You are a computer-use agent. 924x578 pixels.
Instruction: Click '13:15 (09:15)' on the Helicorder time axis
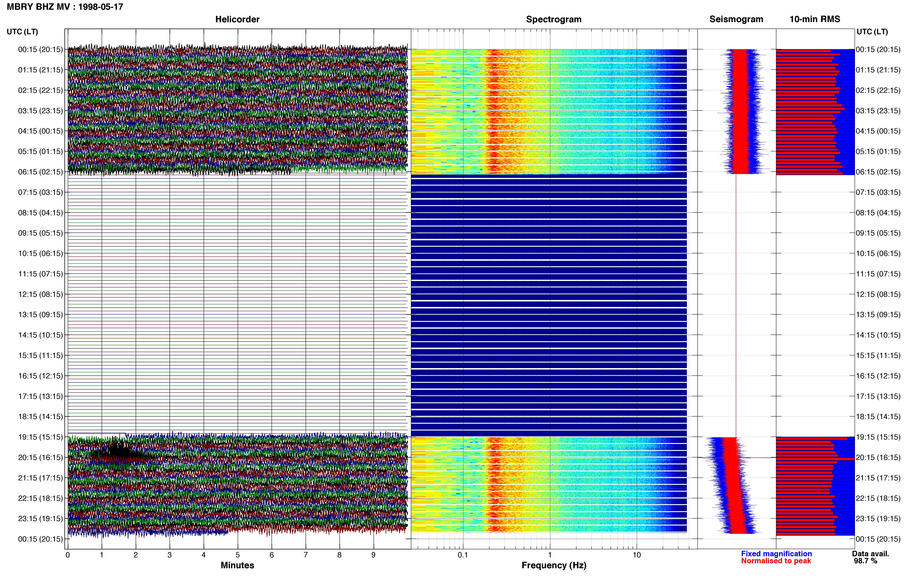tap(41, 315)
